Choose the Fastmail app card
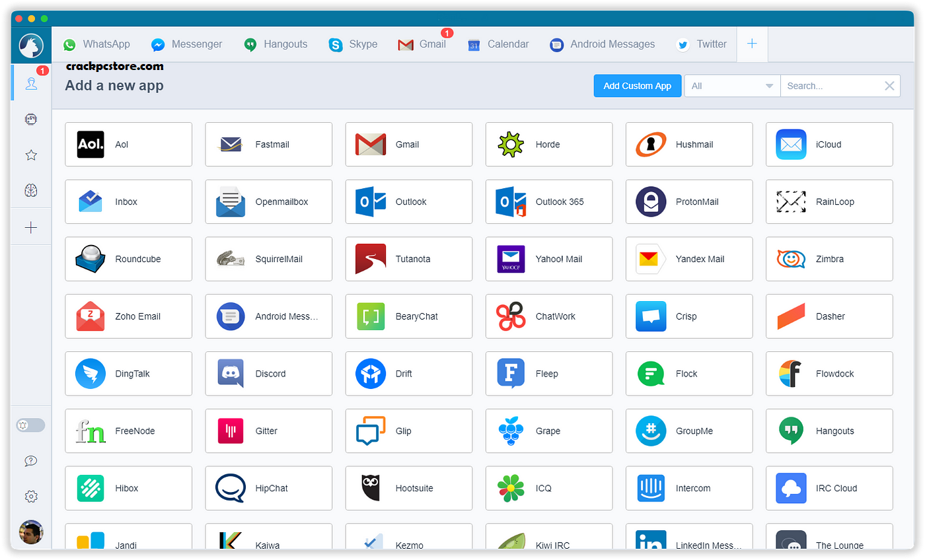This screenshot has width=925, height=560. pyautogui.click(x=269, y=144)
